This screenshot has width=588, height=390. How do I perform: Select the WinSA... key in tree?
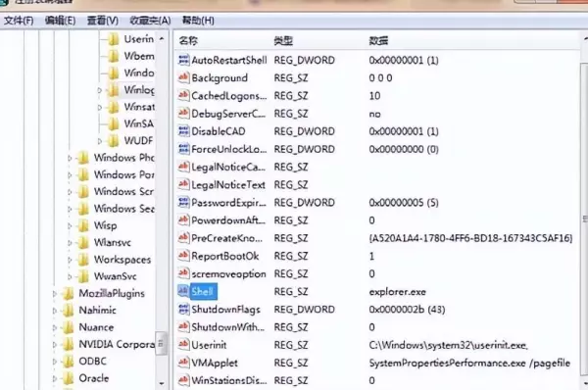click(139, 123)
